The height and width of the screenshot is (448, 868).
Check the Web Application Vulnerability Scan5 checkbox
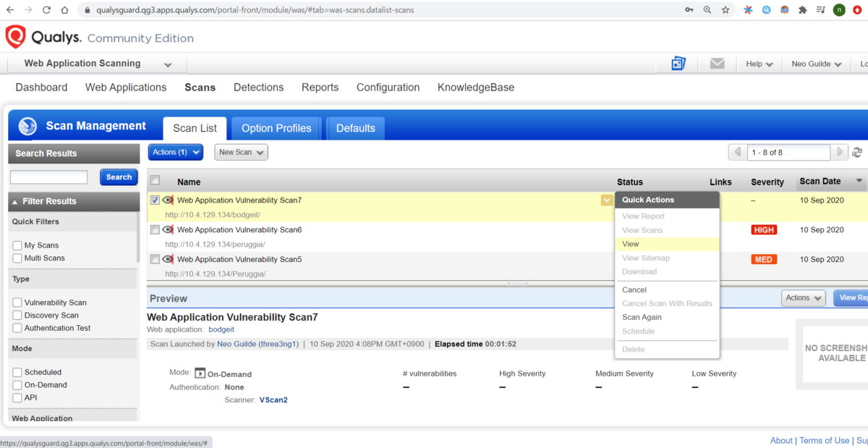(x=155, y=259)
